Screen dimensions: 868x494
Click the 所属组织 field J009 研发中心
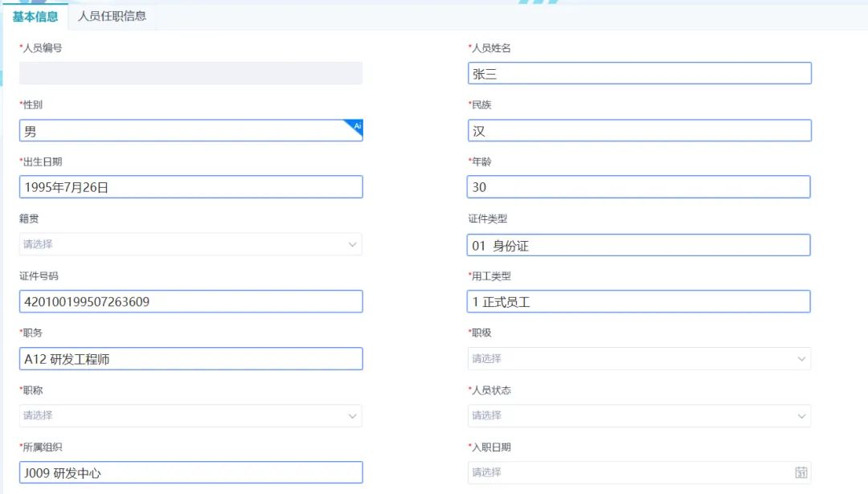tap(191, 472)
